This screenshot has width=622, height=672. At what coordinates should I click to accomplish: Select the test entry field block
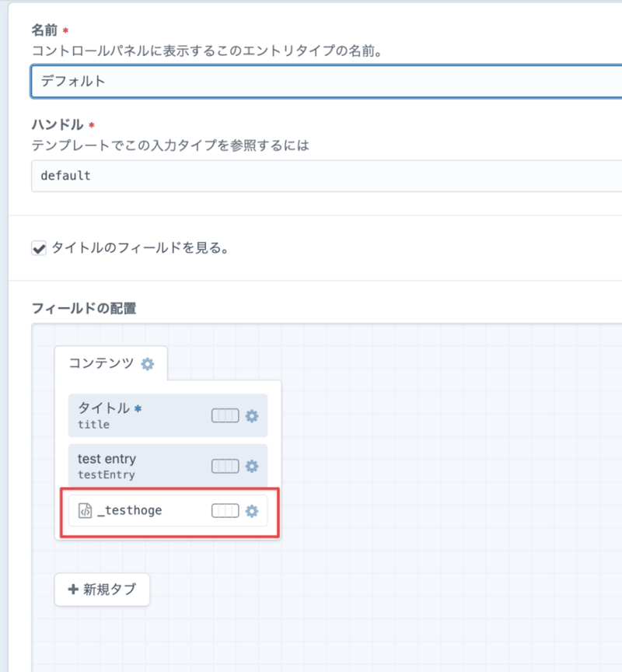point(140,466)
